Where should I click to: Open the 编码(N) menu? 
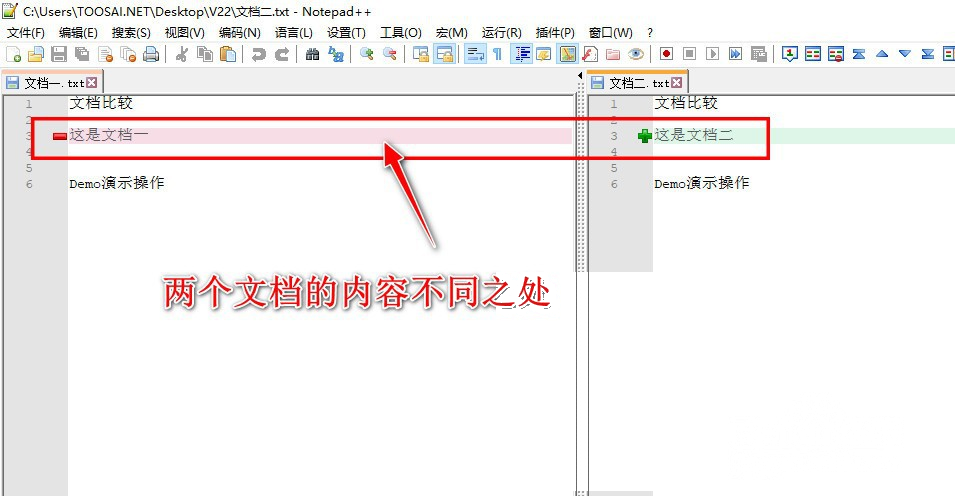[x=239, y=33]
